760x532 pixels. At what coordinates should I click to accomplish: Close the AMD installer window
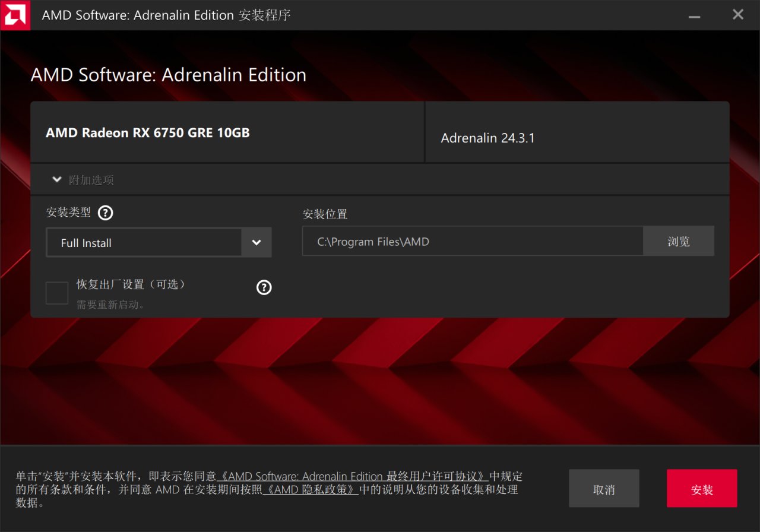tap(738, 15)
